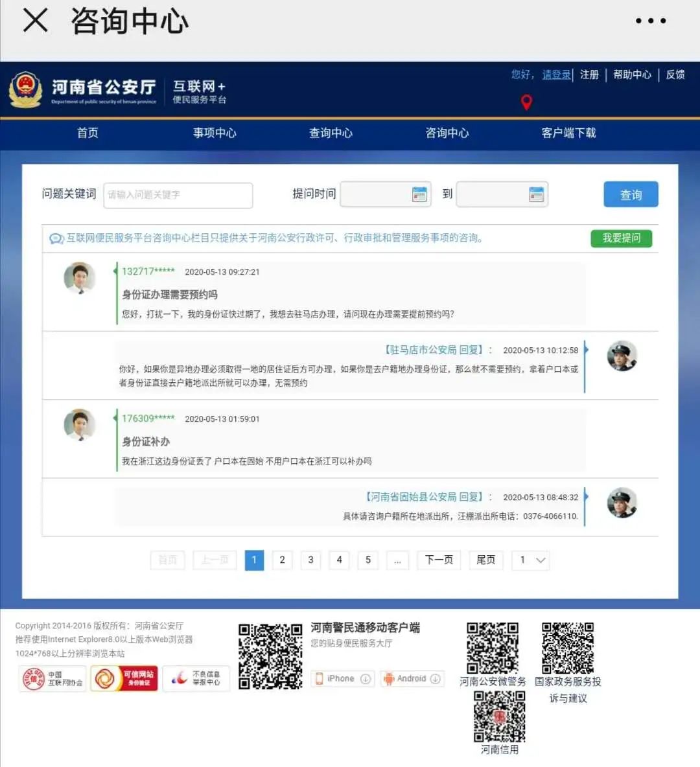The height and width of the screenshot is (767, 700).
Task: Jump to 尾页 last page
Action: (485, 560)
